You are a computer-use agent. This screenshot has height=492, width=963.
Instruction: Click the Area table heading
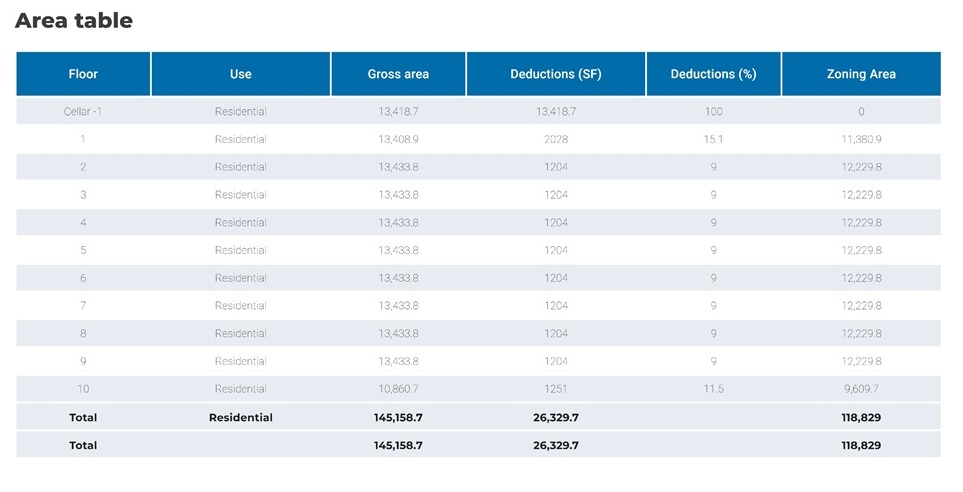click(x=74, y=20)
